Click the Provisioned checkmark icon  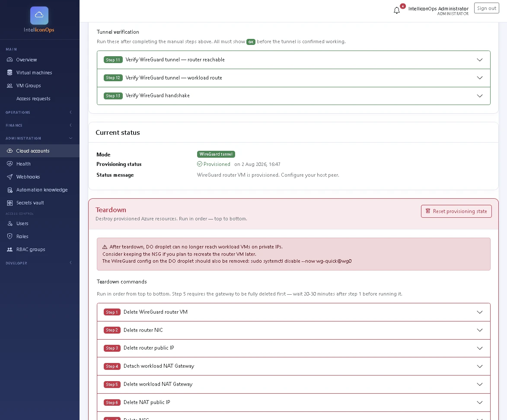click(x=200, y=164)
